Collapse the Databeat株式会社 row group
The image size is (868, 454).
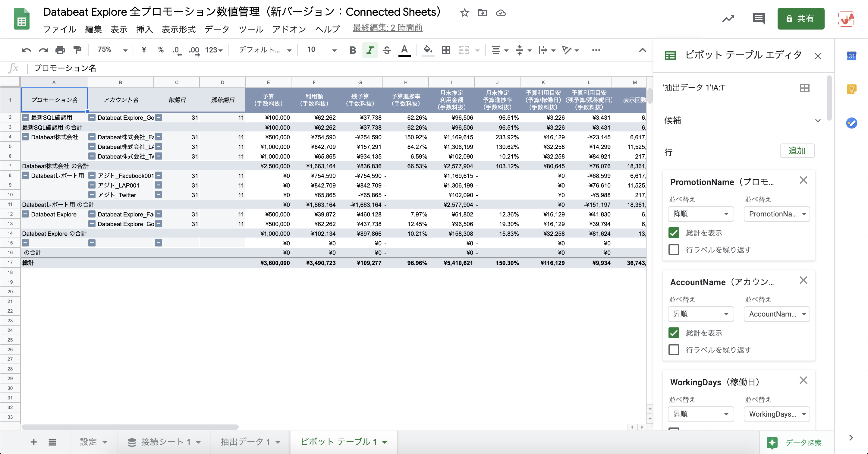pyautogui.click(x=25, y=137)
